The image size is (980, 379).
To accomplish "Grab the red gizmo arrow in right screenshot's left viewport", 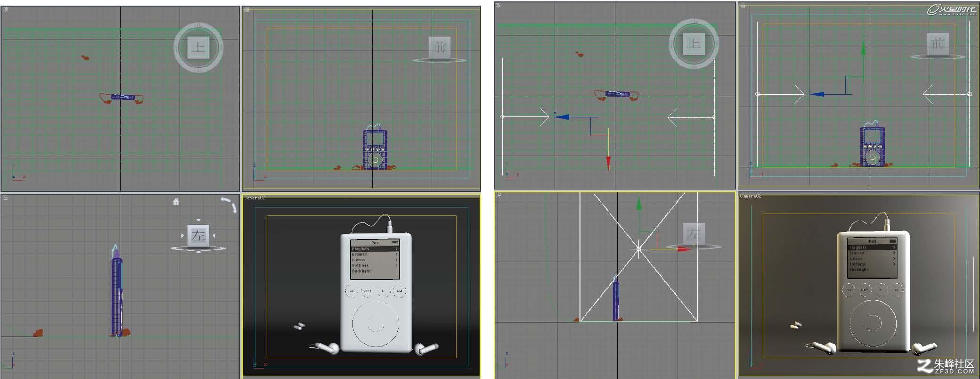I will [685, 249].
